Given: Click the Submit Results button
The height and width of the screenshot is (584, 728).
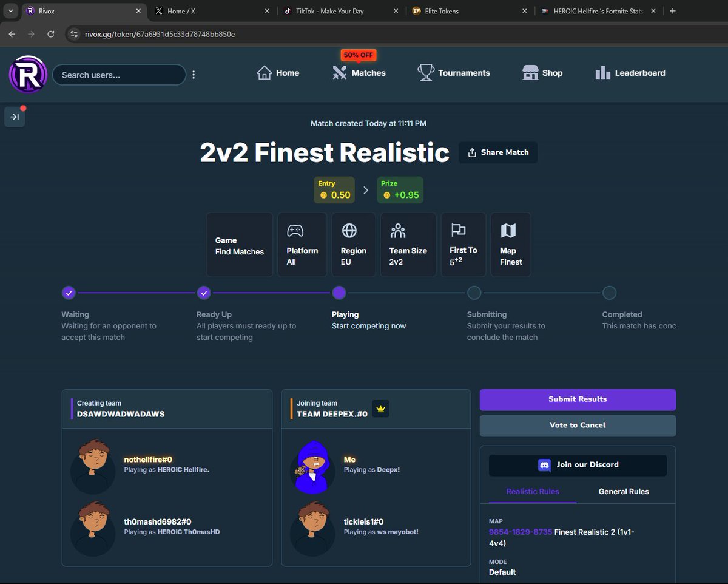Looking at the screenshot, I should tap(578, 399).
